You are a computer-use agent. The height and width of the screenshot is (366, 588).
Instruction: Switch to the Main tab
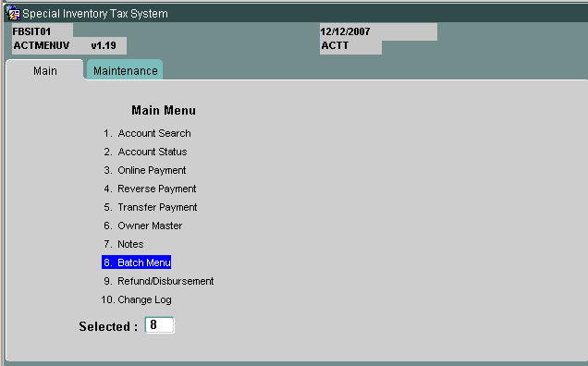click(44, 70)
